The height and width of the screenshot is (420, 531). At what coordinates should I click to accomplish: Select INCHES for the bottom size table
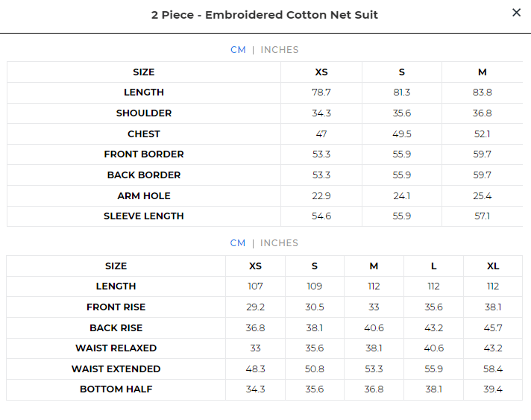pos(280,243)
